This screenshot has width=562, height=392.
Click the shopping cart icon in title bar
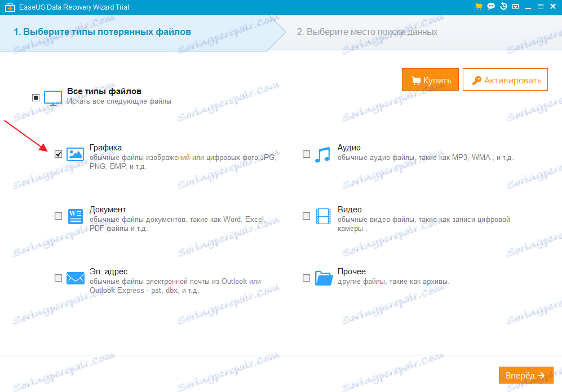[478, 6]
